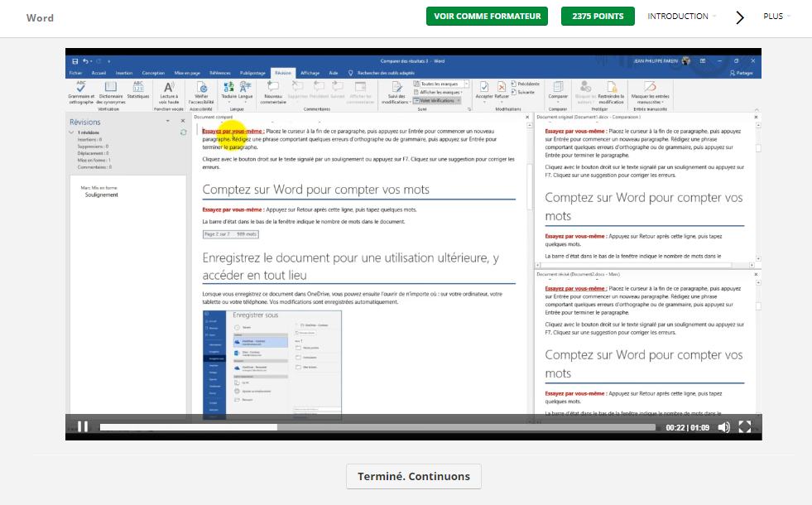
Task: Open the PLUS dropdown menu
Action: (x=776, y=16)
